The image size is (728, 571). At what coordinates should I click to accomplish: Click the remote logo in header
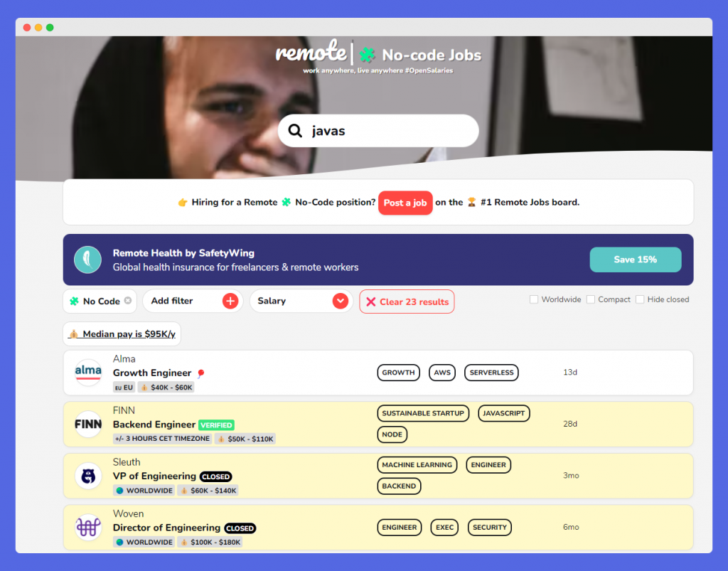coord(311,51)
